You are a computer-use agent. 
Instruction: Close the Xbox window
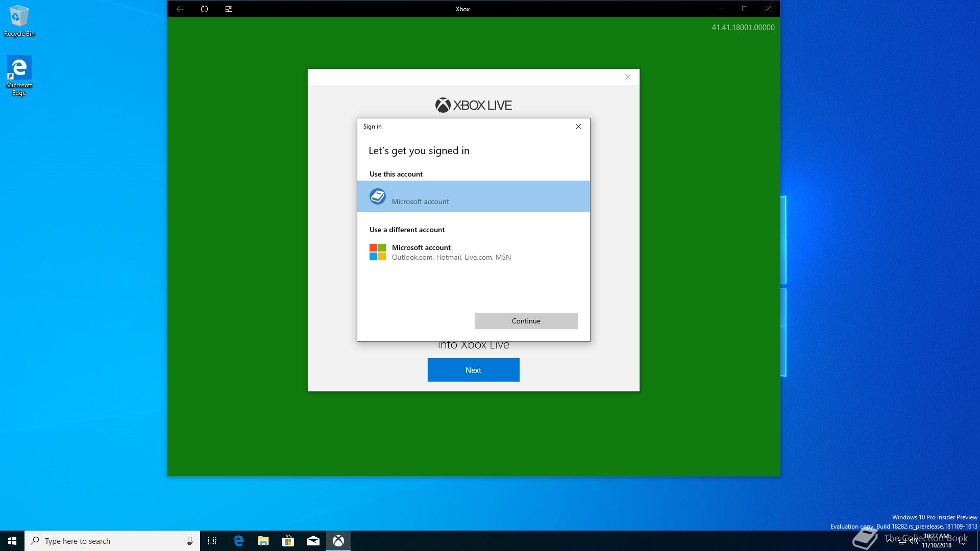tap(768, 9)
